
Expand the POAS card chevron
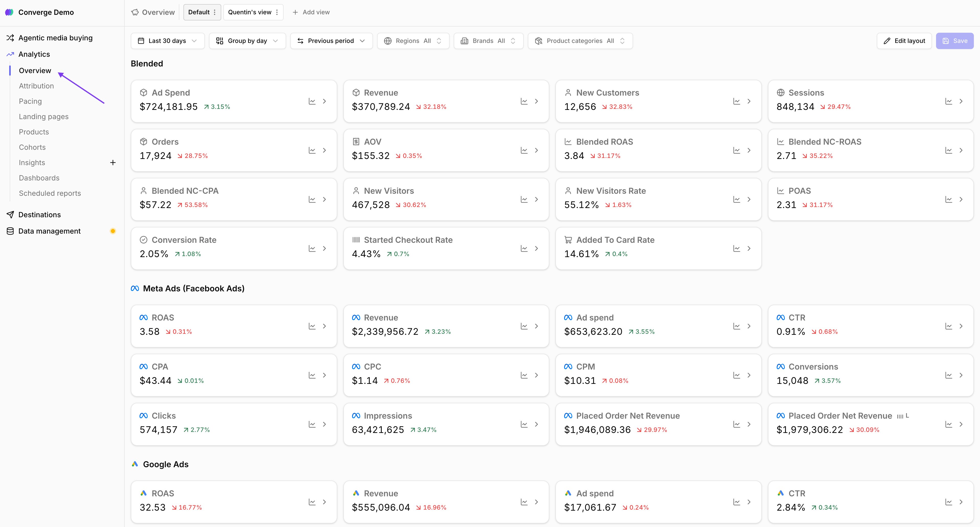click(961, 199)
